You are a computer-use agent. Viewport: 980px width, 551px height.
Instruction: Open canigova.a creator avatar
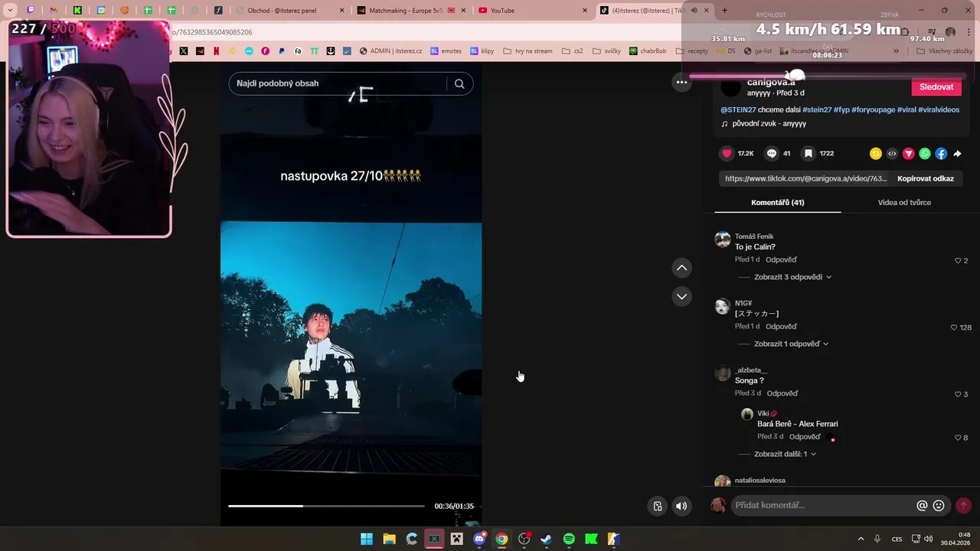pyautogui.click(x=730, y=87)
